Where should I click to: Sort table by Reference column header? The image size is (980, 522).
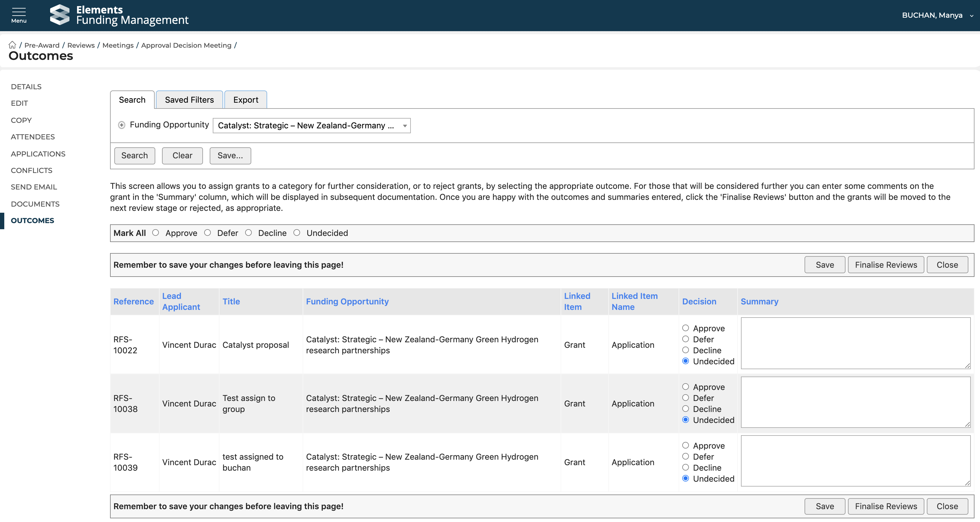click(134, 301)
